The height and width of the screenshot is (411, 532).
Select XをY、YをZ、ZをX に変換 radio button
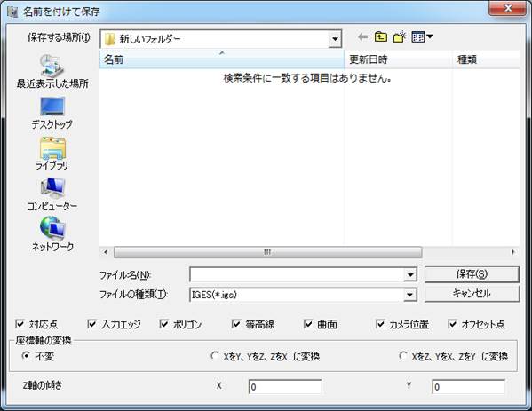point(214,356)
